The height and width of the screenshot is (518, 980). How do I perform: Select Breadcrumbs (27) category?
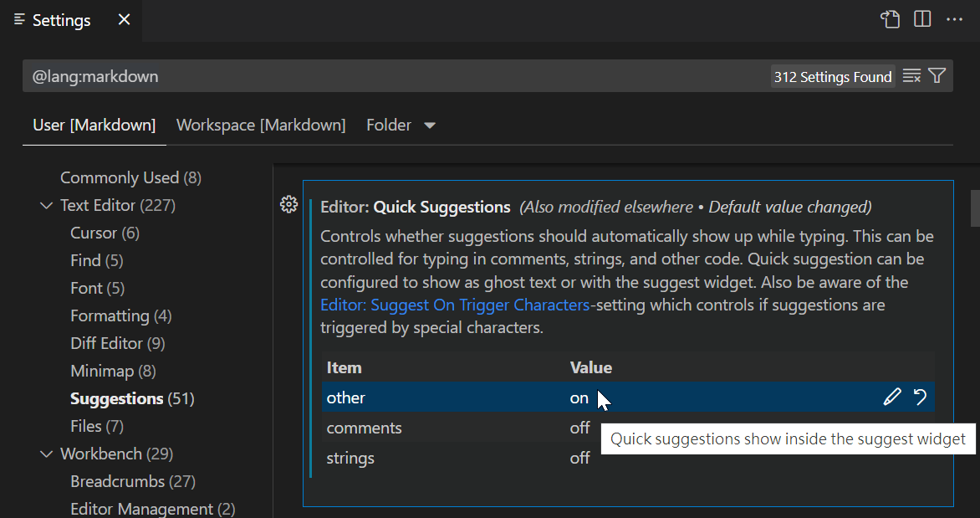(x=133, y=481)
